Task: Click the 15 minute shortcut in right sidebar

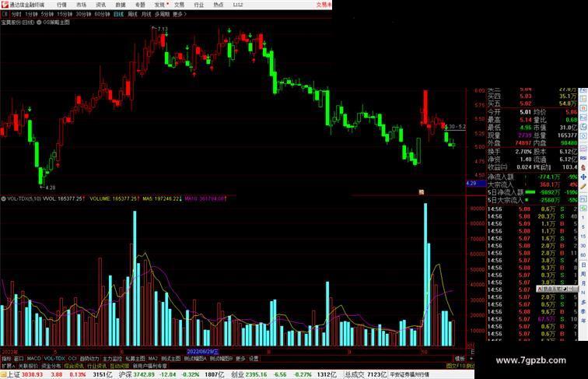Action: (583, 237)
